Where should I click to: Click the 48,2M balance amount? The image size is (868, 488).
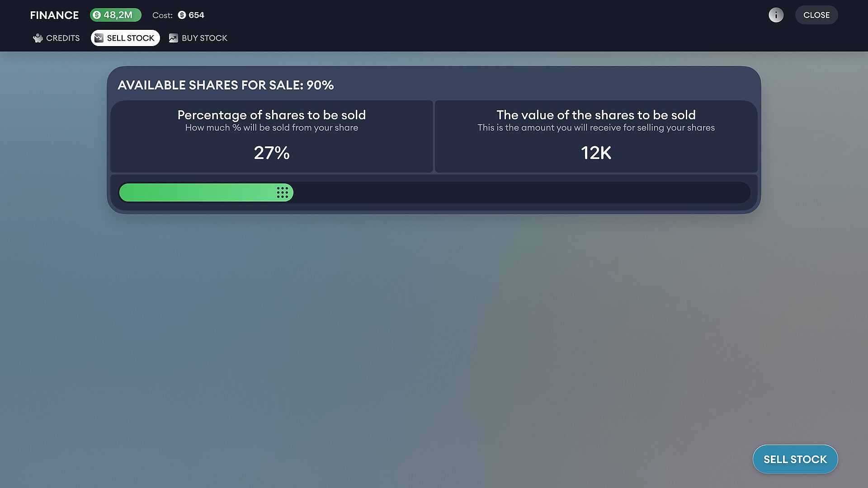118,15
